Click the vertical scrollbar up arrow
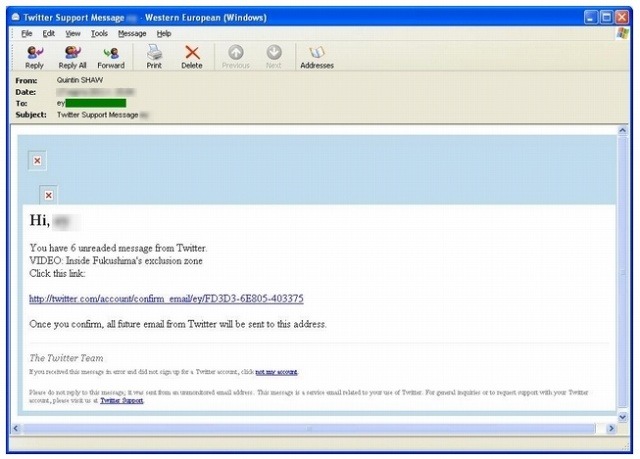This screenshot has height=459, width=640. click(622, 131)
